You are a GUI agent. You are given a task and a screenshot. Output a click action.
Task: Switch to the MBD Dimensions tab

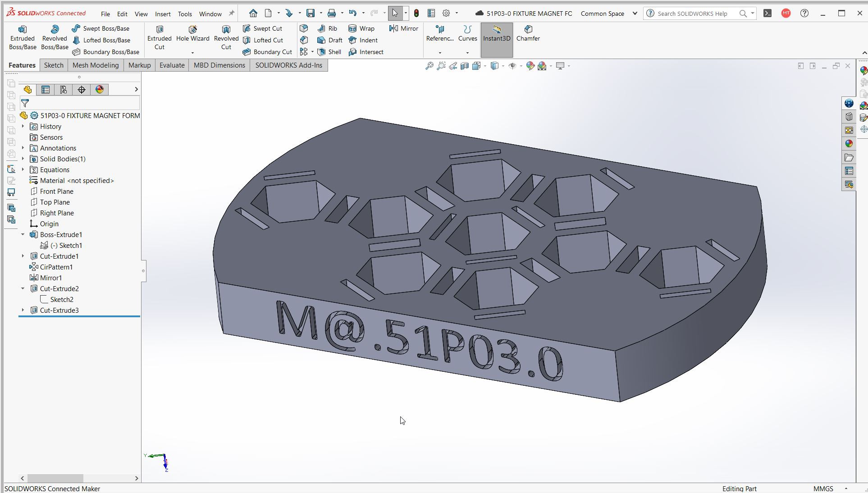click(219, 65)
